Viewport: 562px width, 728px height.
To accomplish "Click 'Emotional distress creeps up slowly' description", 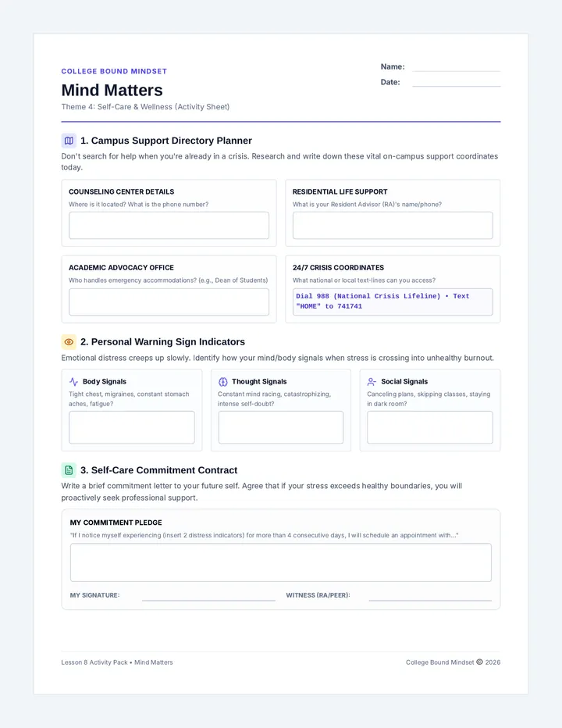I will (278, 358).
